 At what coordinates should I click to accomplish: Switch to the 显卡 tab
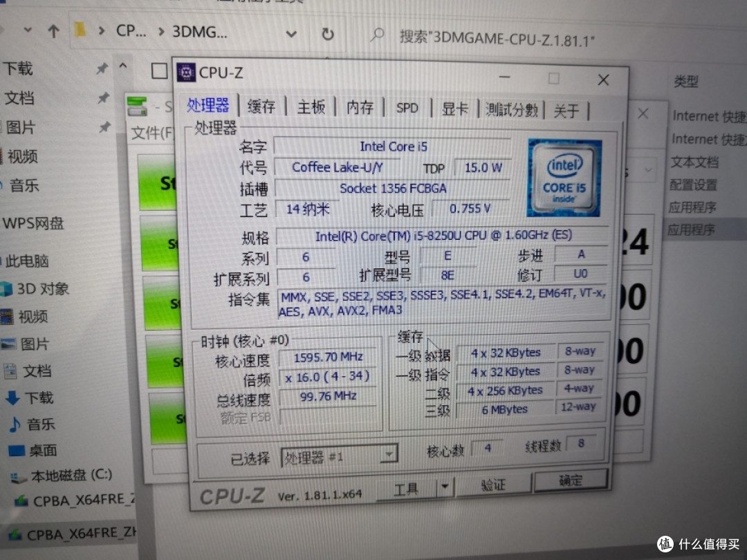pos(455,109)
